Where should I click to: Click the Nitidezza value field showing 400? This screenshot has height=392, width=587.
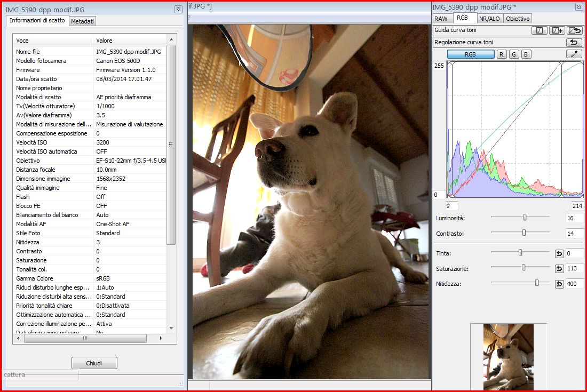pos(575,284)
